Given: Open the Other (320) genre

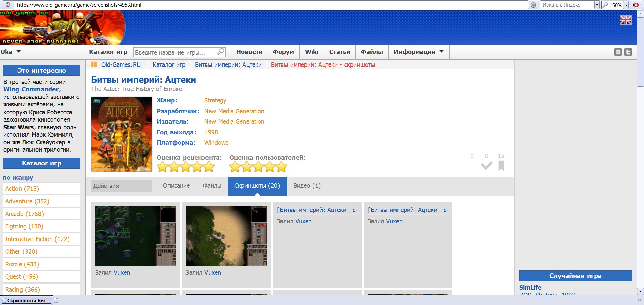Looking at the screenshot, I should tap(42, 252).
